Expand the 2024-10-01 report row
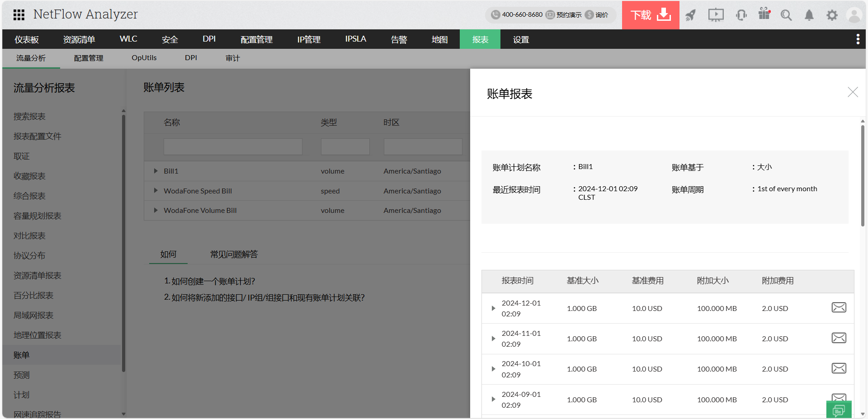Screen dimensions: 868x419 [x=493, y=369]
